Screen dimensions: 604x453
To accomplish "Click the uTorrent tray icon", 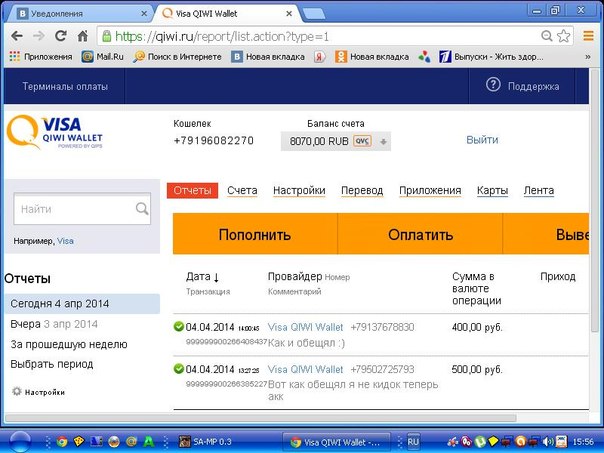I will point(480,441).
